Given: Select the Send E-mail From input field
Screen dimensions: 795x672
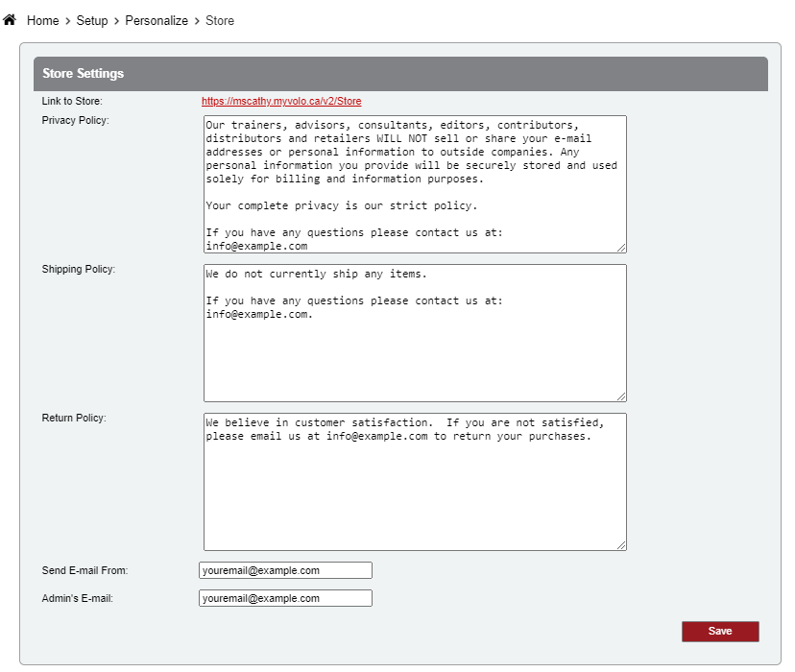Looking at the screenshot, I should 285,570.
